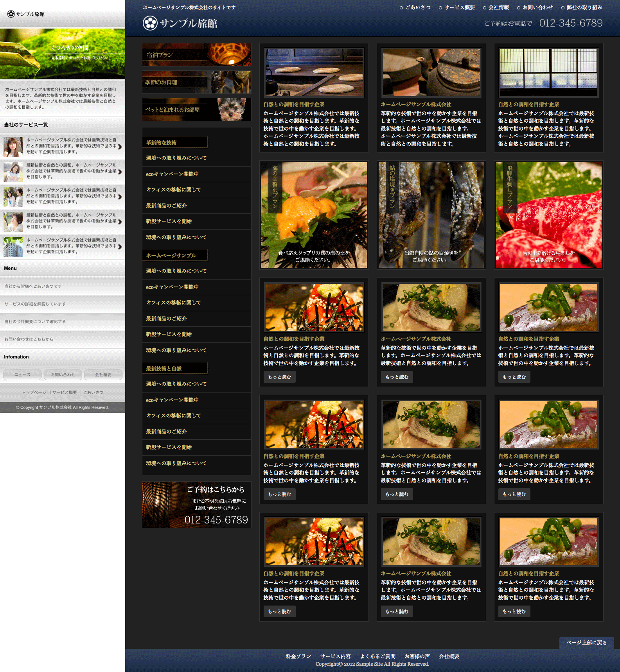This screenshot has height=672, width=620.
Task: Select the 海の幸贅沢プラン sea urchin image
Action: [x=314, y=215]
